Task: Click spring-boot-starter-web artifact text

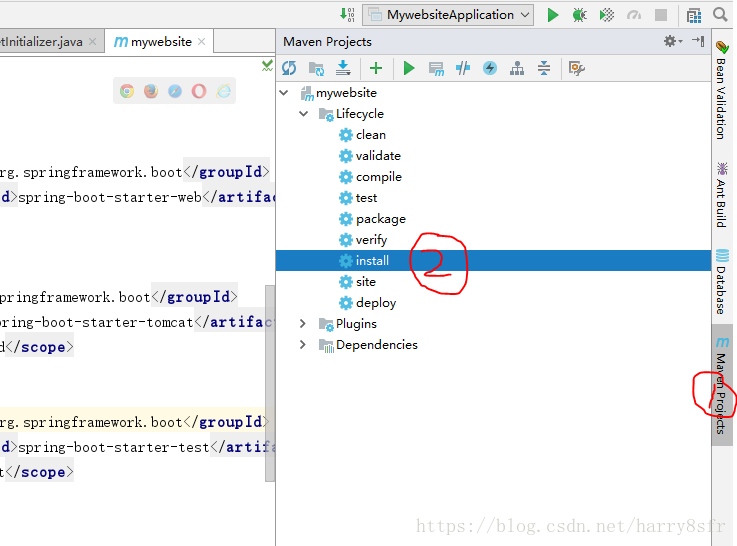Action: pyautogui.click(x=110, y=197)
